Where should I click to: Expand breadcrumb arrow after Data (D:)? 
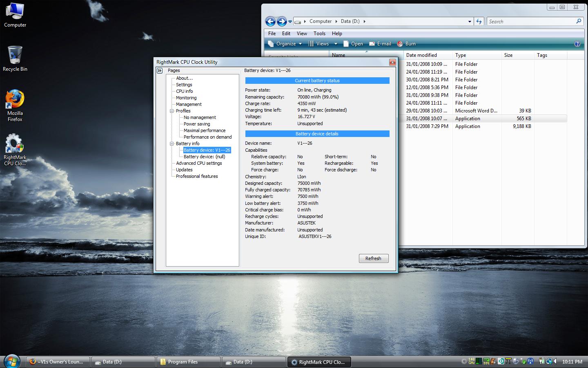(x=364, y=21)
